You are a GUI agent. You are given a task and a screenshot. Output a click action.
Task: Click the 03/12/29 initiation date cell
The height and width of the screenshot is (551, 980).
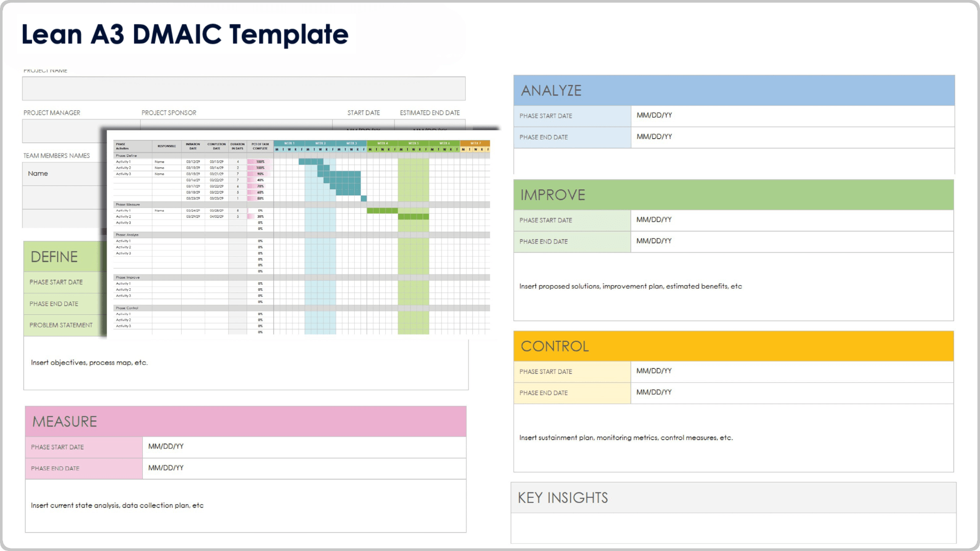point(193,162)
